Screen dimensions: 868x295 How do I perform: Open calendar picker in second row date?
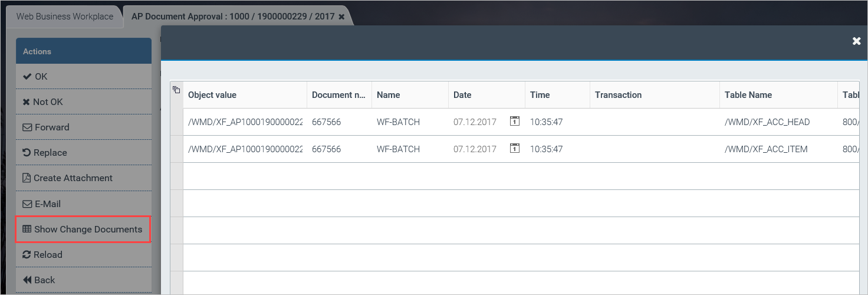pyautogui.click(x=514, y=149)
